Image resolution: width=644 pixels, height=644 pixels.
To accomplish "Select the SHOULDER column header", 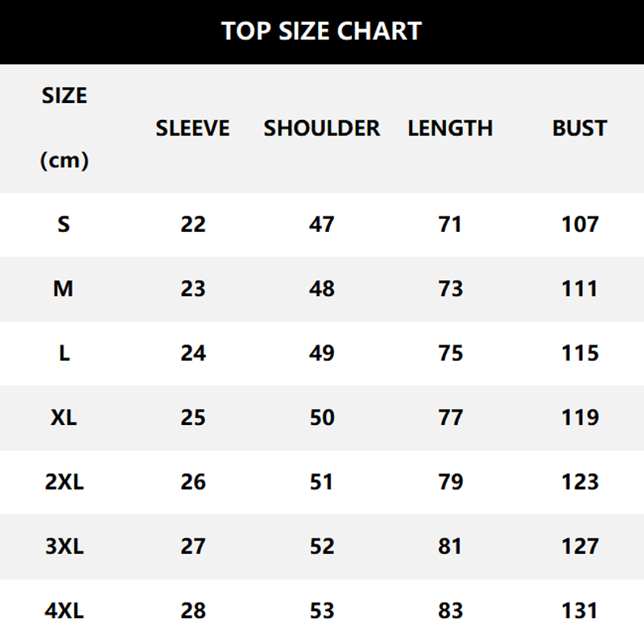I will (321, 128).
